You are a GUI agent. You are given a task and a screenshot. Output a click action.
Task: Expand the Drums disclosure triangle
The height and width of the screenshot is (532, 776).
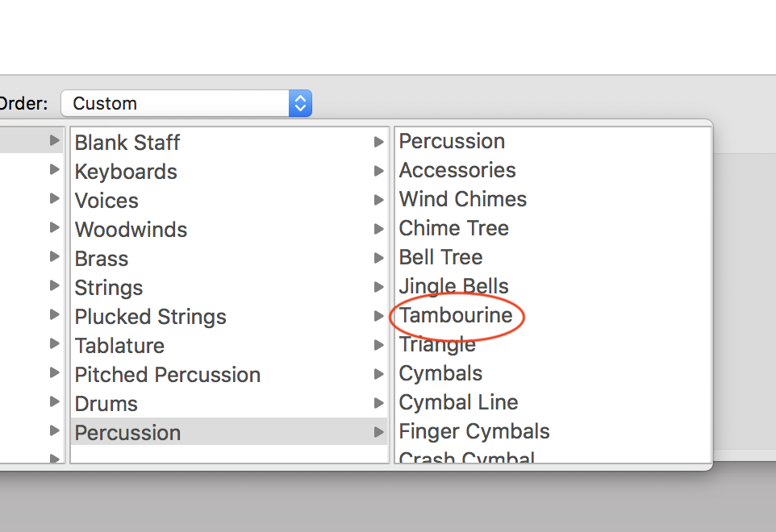point(379,404)
